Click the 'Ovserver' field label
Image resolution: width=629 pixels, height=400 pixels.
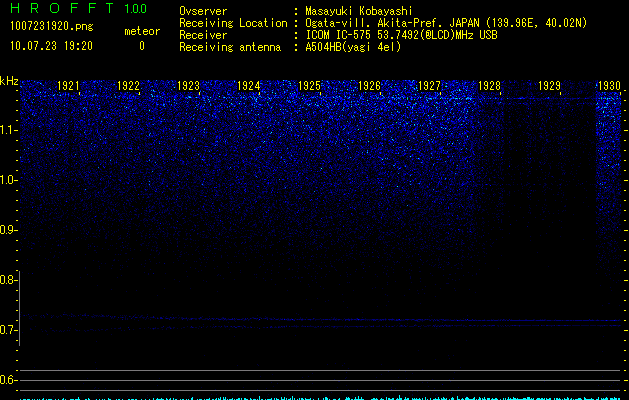point(203,11)
